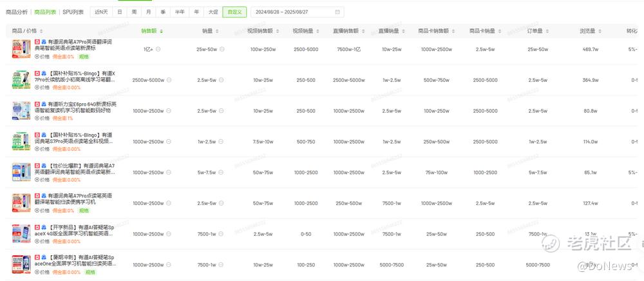This screenshot has width=644, height=281.
Task: Select the 近N天 time range
Action: point(101,12)
